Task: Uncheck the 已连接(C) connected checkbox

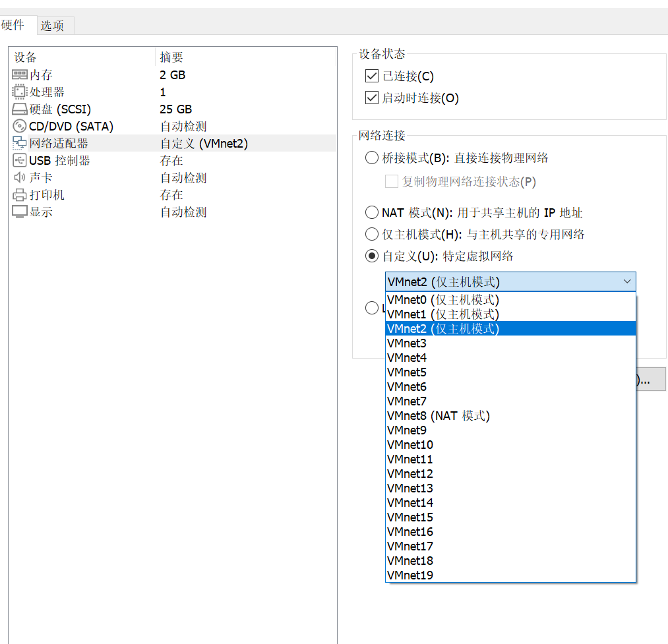Action: tap(372, 76)
